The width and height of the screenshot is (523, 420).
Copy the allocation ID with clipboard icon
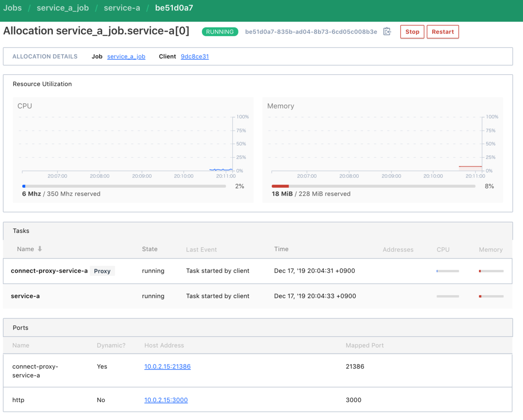pyautogui.click(x=387, y=31)
